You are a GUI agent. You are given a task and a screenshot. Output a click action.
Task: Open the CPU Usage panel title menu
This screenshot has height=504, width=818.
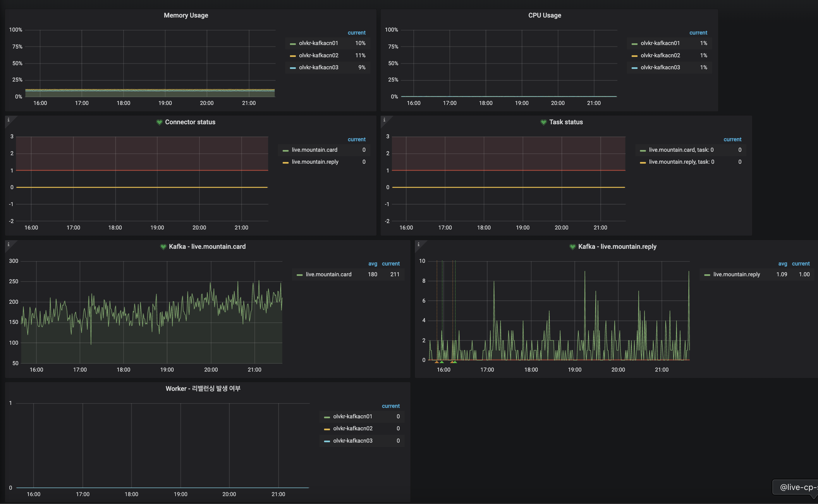[x=544, y=15]
